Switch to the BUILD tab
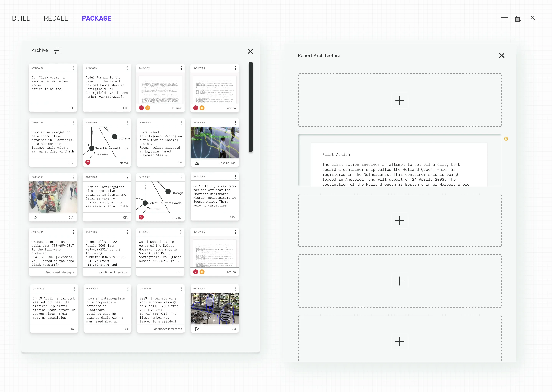This screenshot has height=392, width=552. tap(21, 18)
